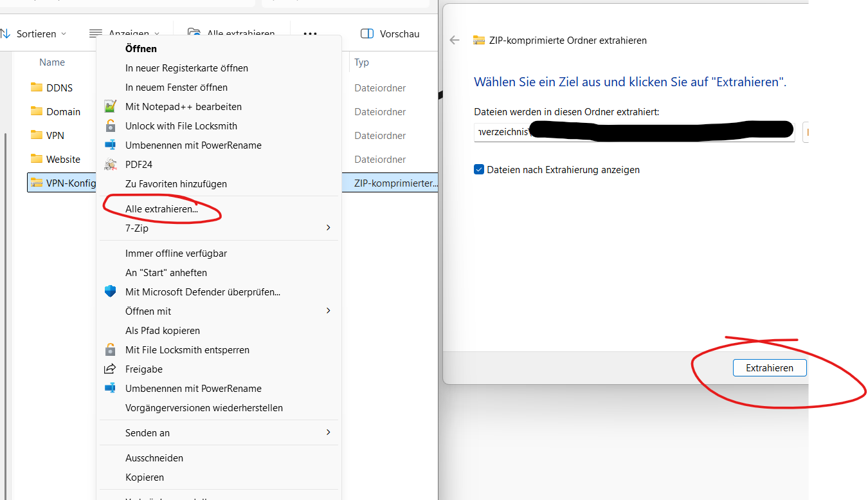Viewport: 868px width, 500px height.
Task: Click the File Locksmith padlock icon
Action: click(111, 125)
